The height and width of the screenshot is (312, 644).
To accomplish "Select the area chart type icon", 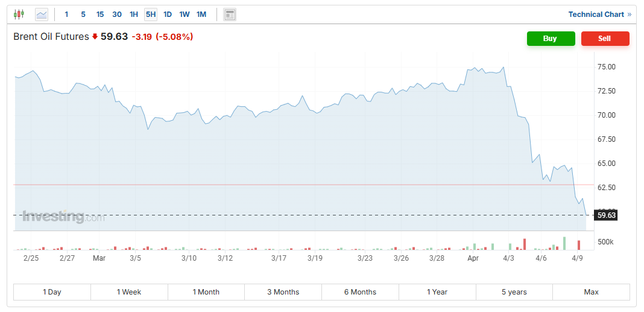I will click(42, 14).
